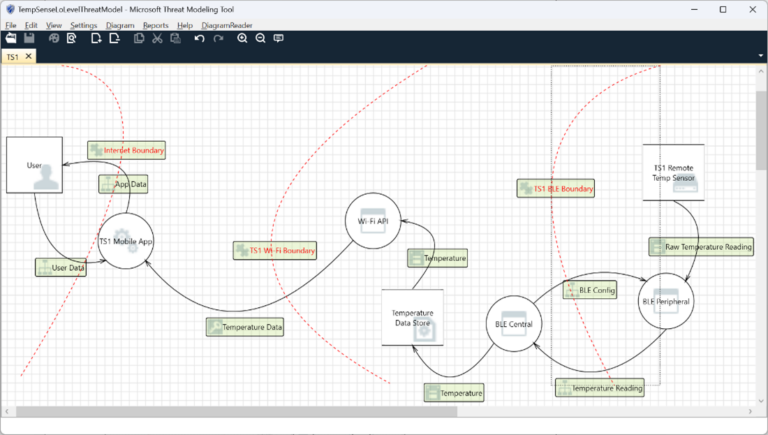Open the Diagram menu
This screenshot has width=768, height=435.
pyautogui.click(x=119, y=25)
